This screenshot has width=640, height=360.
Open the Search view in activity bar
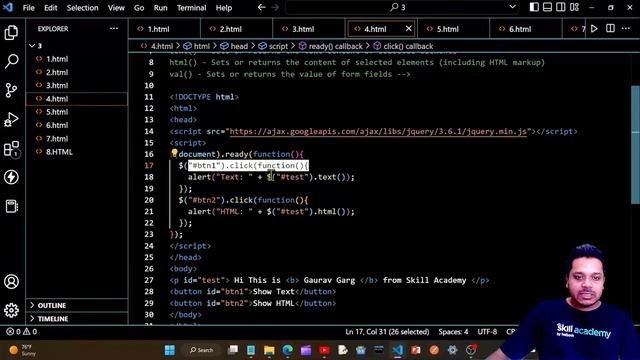pos(11,61)
